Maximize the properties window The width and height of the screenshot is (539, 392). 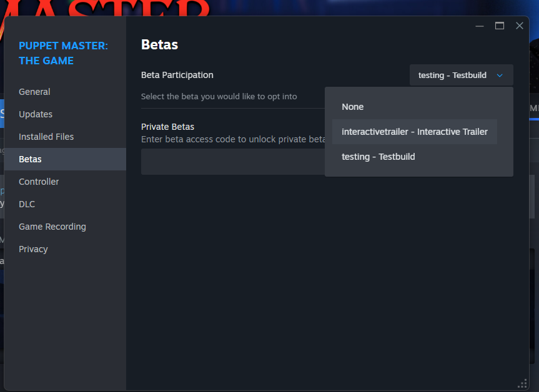(x=500, y=26)
